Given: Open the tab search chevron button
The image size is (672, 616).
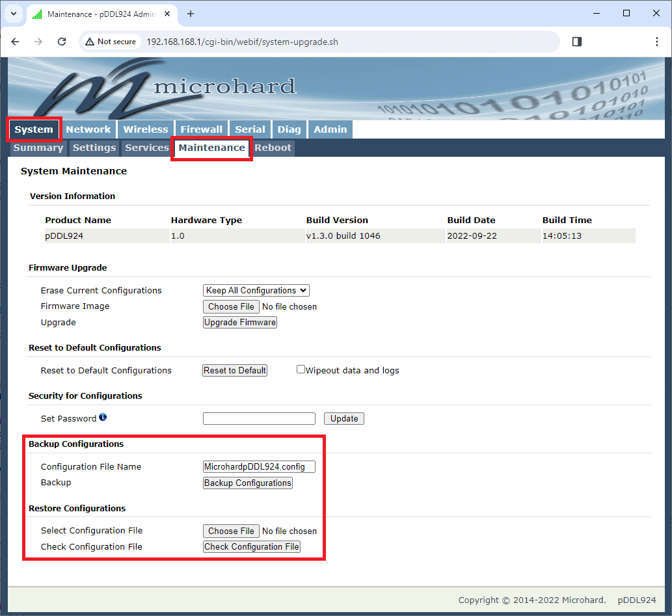Looking at the screenshot, I should pyautogui.click(x=13, y=14).
